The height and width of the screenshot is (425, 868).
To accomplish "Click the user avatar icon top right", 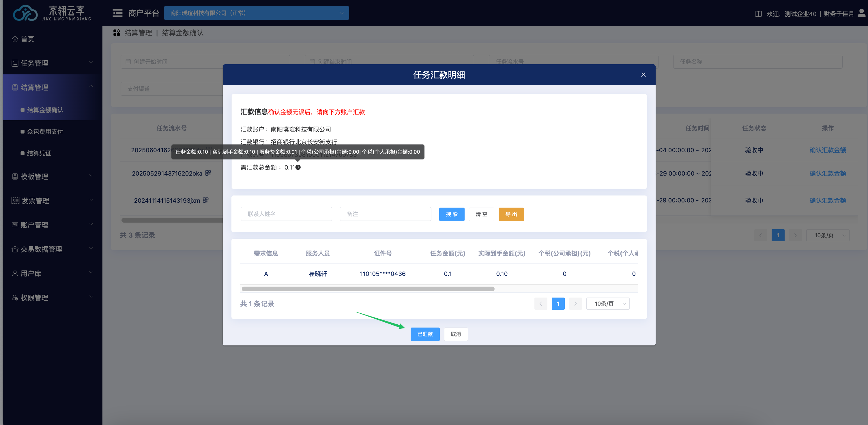I will pyautogui.click(x=861, y=13).
